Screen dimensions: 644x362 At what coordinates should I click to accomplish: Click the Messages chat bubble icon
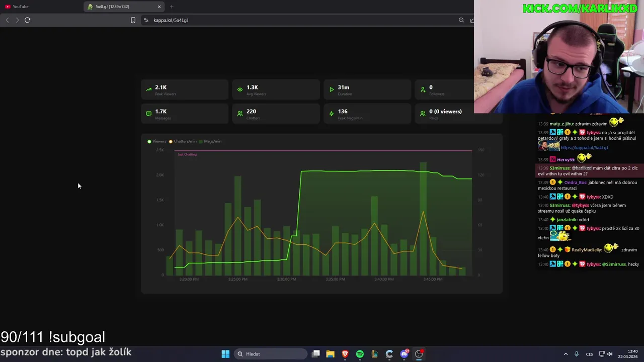[x=148, y=114]
